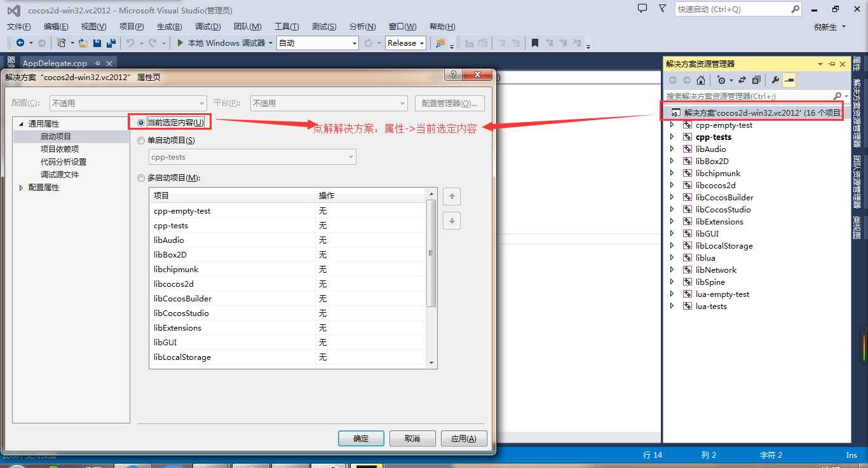868x468 pixels.
Task: Click the 应用(A) Apply button
Action: pyautogui.click(x=463, y=439)
